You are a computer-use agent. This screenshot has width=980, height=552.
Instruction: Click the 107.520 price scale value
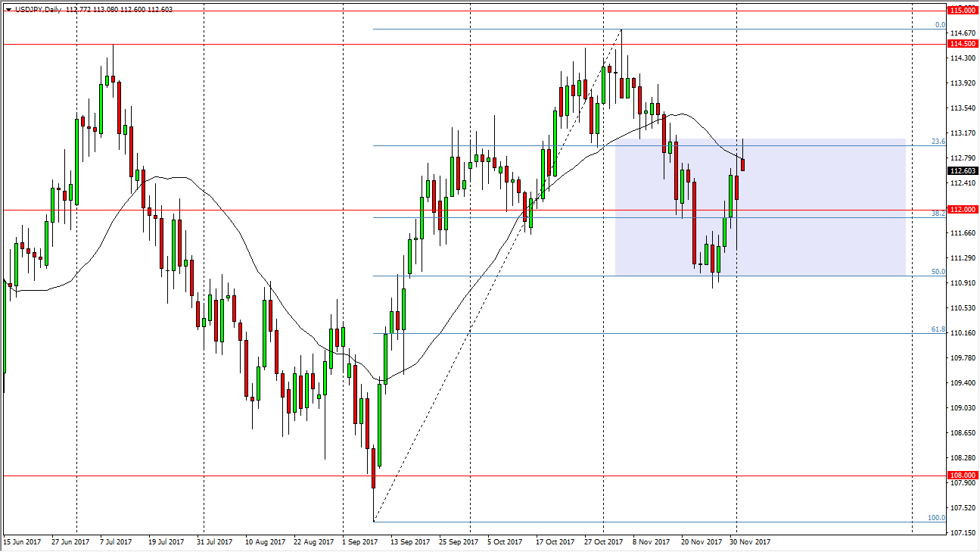(x=964, y=508)
